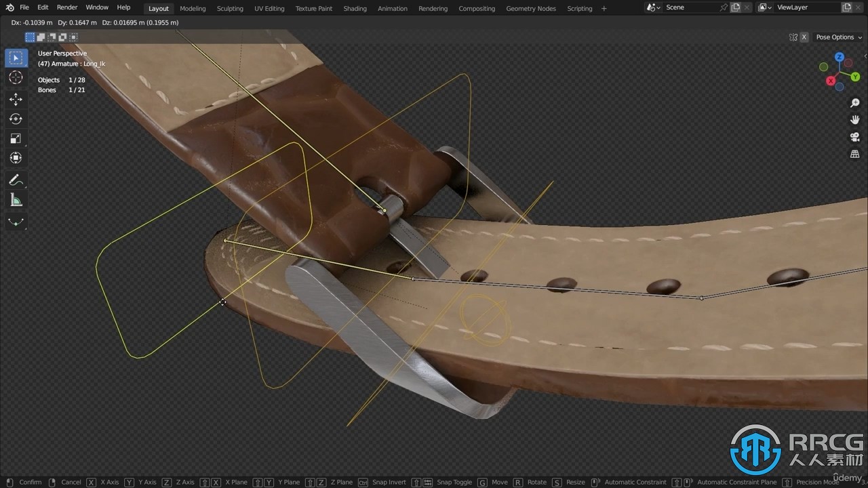This screenshot has width=868, height=488.
Task: Switch to the Texture Paint workspace tab
Action: pyautogui.click(x=314, y=8)
